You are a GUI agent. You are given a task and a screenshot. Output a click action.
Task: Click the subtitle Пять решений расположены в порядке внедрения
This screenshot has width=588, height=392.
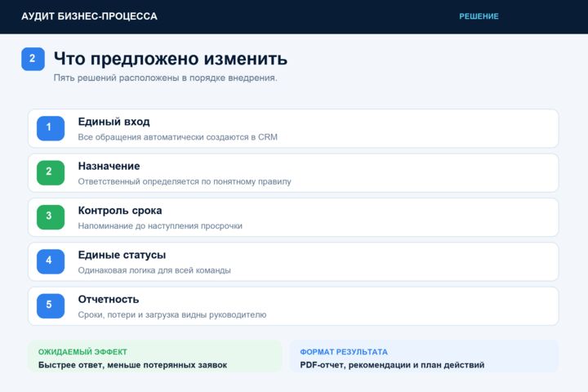point(165,78)
